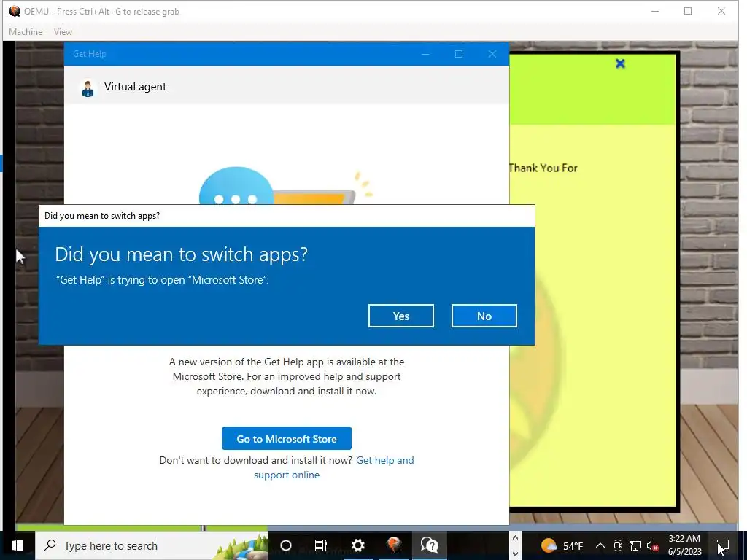This screenshot has height=560, width=747.
Task: Click Thank You For text in yellow window
Action: (543, 168)
